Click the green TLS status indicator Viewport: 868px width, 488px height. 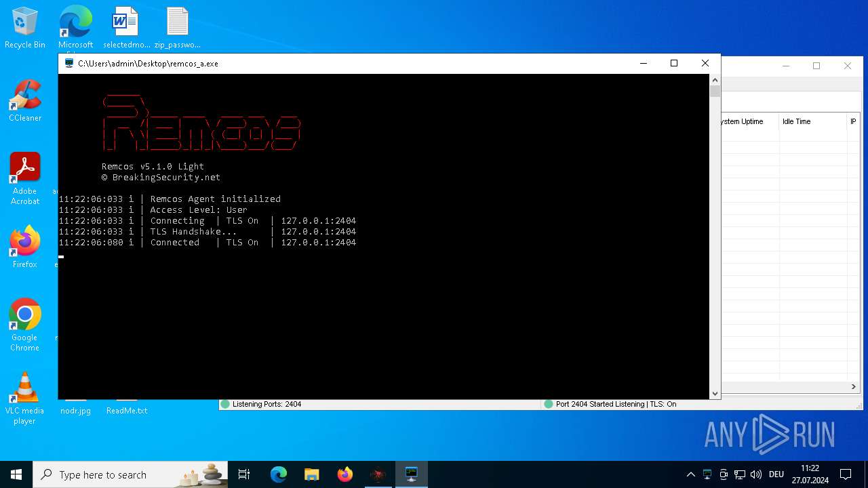click(548, 404)
